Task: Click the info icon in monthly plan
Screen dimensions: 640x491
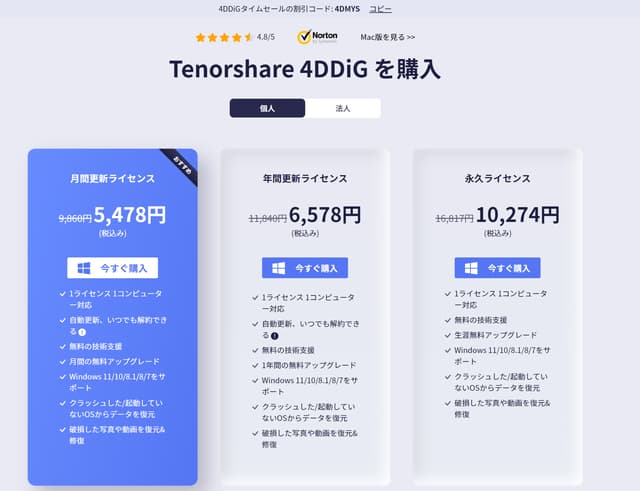Action: coord(82,332)
